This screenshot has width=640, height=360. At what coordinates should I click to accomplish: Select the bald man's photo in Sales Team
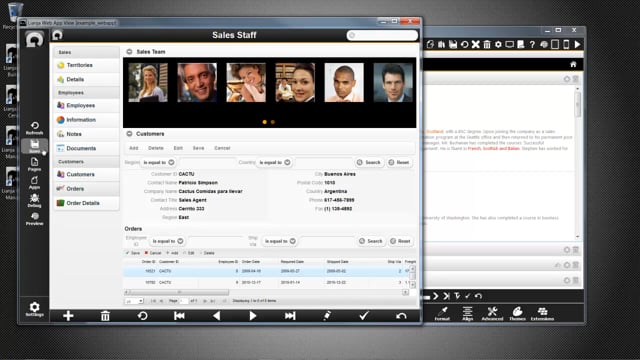coord(344,82)
